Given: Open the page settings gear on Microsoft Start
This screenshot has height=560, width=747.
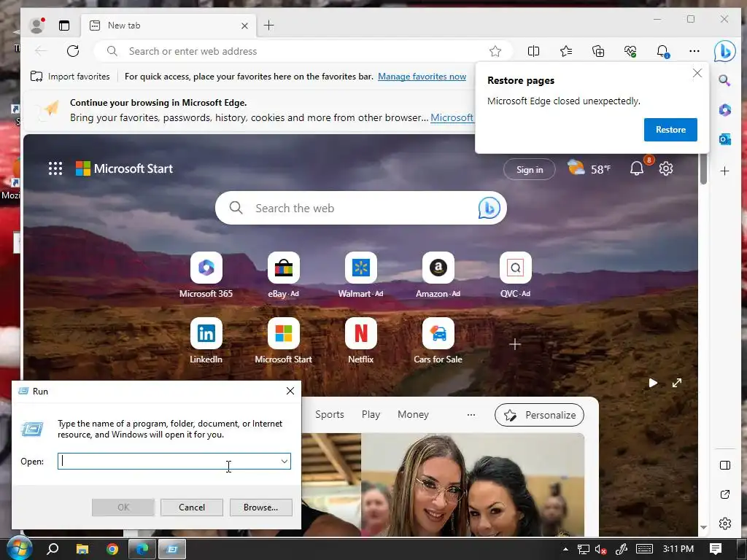Looking at the screenshot, I should tap(665, 168).
